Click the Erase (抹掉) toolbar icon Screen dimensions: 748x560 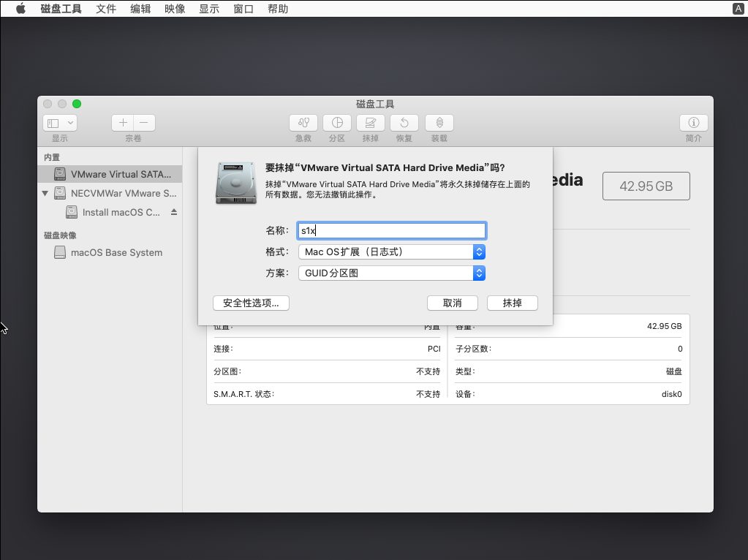click(370, 123)
